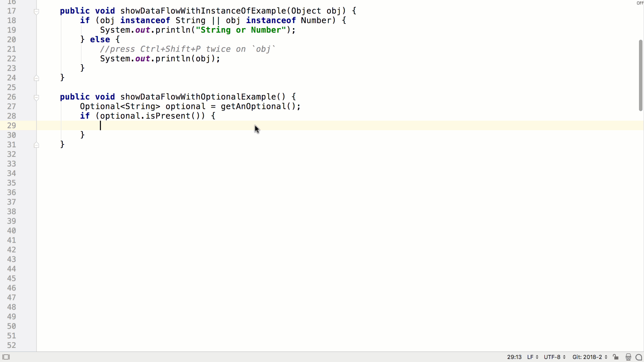Open the notifications bubble icon
The height and width of the screenshot is (362, 644).
pyautogui.click(x=639, y=357)
